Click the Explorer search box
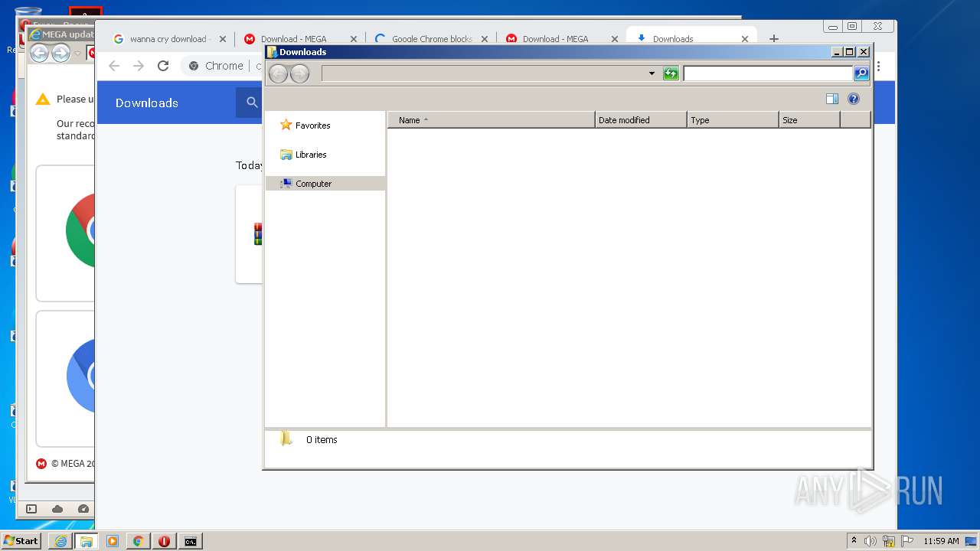 (x=768, y=73)
